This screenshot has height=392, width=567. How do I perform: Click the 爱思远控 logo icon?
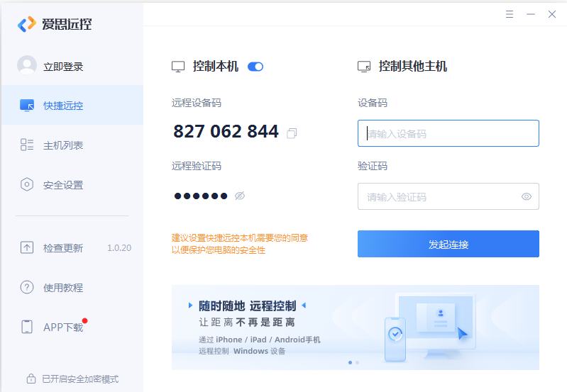(27, 24)
